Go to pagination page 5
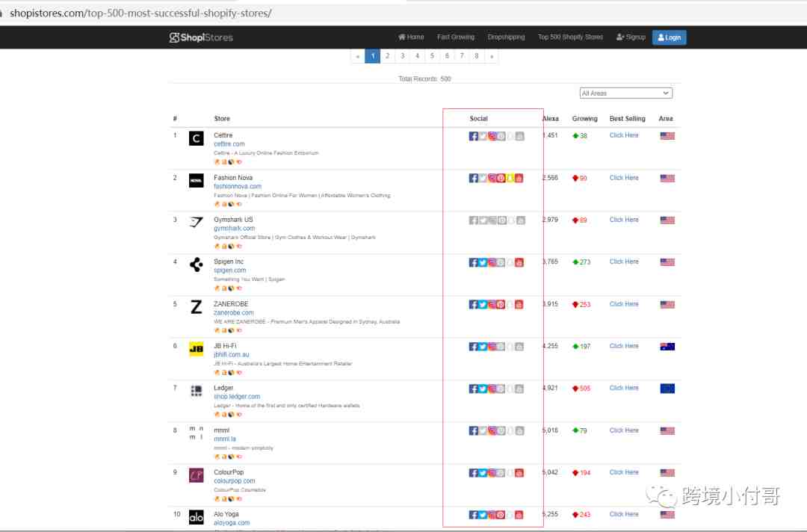Viewport: 807px width, 532px height. click(433, 55)
